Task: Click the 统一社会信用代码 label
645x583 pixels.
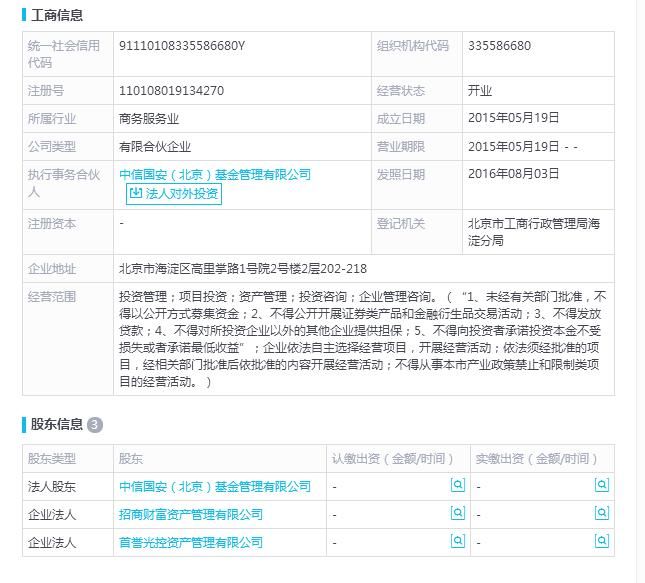Action: pyautogui.click(x=64, y=54)
